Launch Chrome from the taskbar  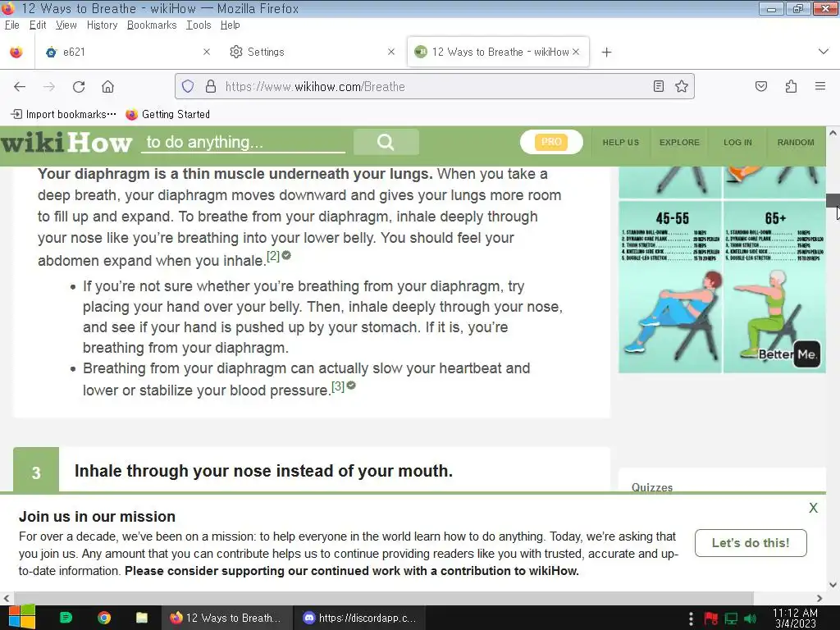click(x=104, y=618)
